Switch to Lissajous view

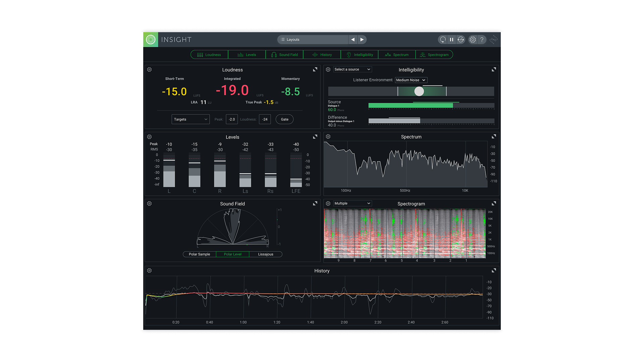point(266,254)
